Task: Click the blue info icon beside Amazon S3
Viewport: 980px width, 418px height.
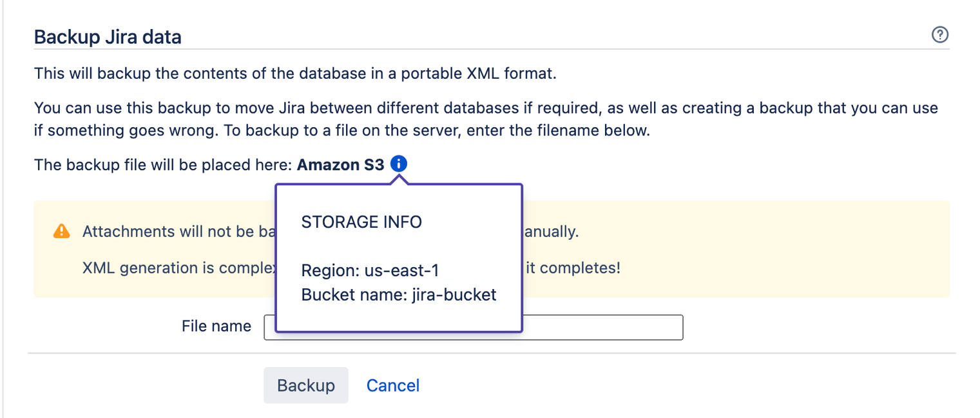Action: (399, 164)
